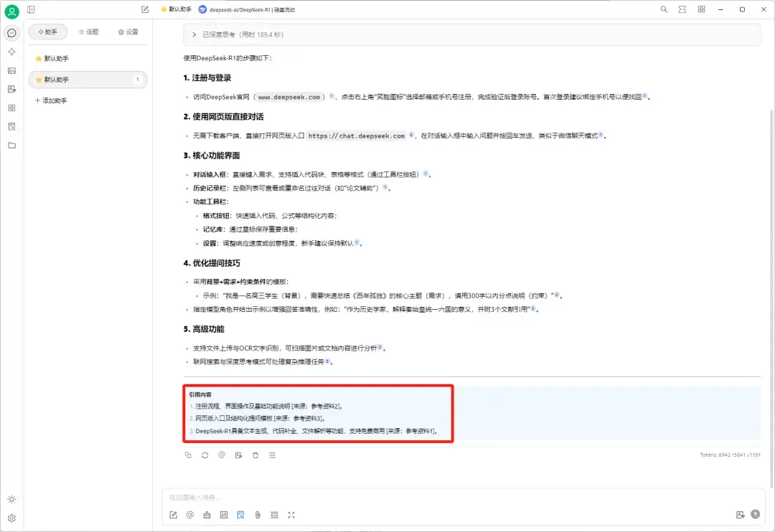Toggle narrow mode icon in top bar
The width and height of the screenshot is (775, 532).
point(682,9)
